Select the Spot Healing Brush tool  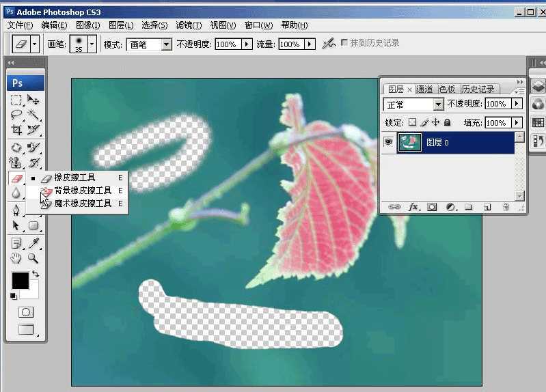[16, 148]
